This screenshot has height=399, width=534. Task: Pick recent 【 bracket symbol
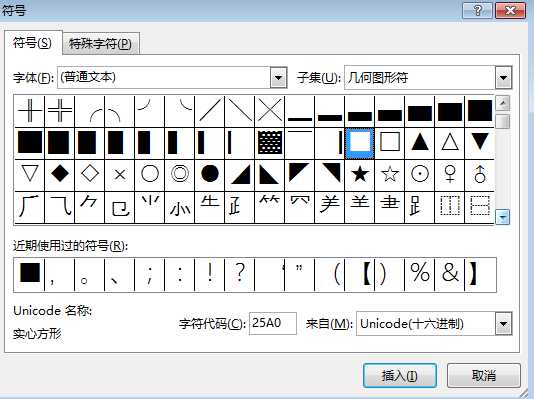(x=360, y=274)
